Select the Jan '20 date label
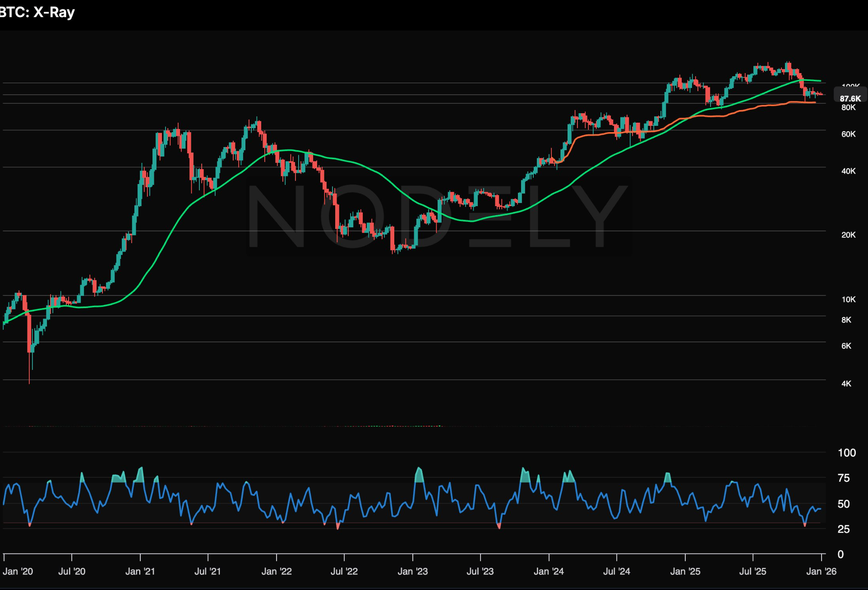 pyautogui.click(x=18, y=572)
